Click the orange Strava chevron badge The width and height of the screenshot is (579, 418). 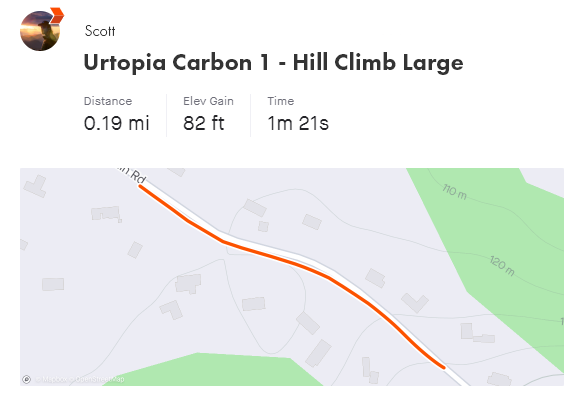pos(57,16)
